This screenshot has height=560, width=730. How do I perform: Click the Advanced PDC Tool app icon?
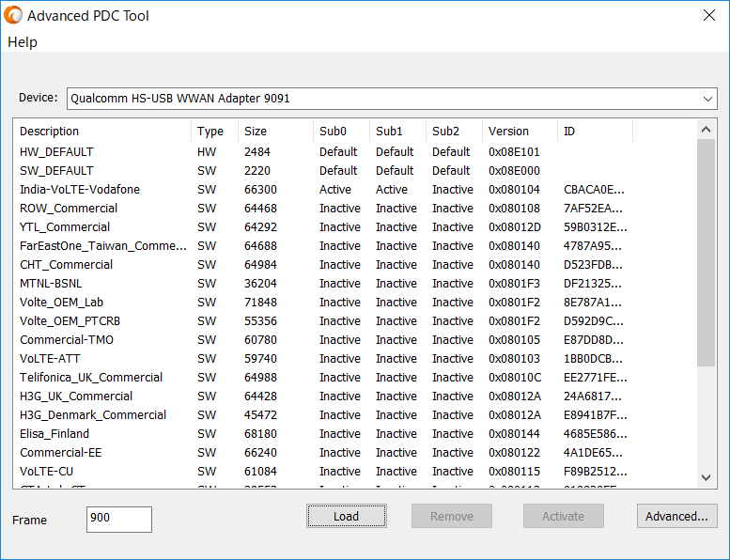click(x=14, y=16)
